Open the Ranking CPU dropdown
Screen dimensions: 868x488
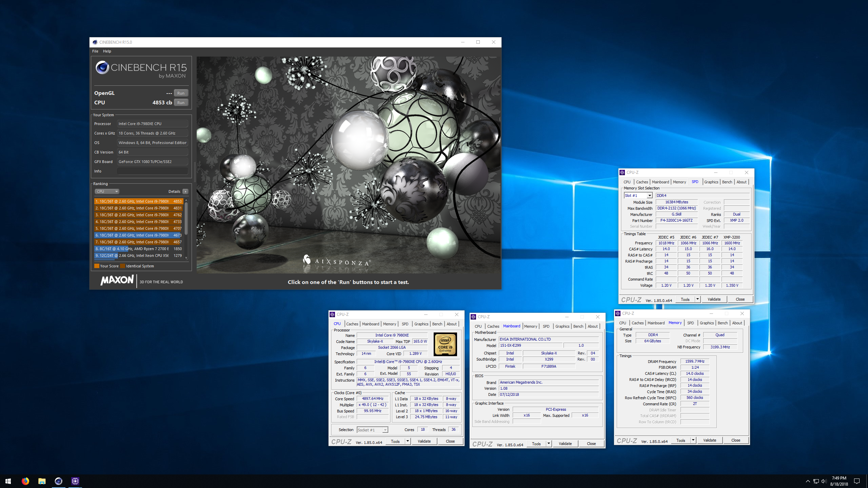point(107,191)
